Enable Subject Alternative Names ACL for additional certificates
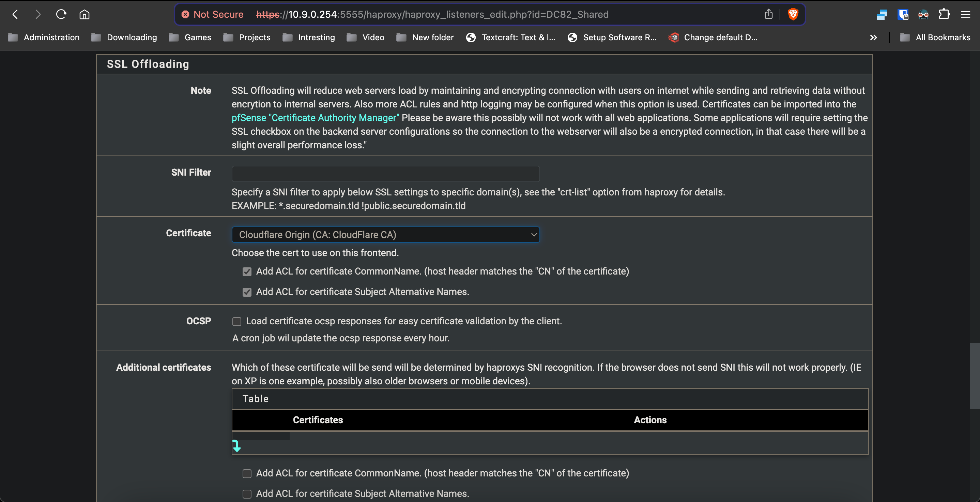Viewport: 980px width, 502px height. [x=247, y=494]
